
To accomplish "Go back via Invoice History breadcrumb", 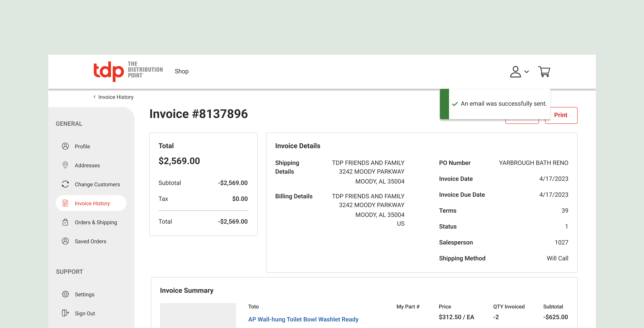I will click(116, 97).
